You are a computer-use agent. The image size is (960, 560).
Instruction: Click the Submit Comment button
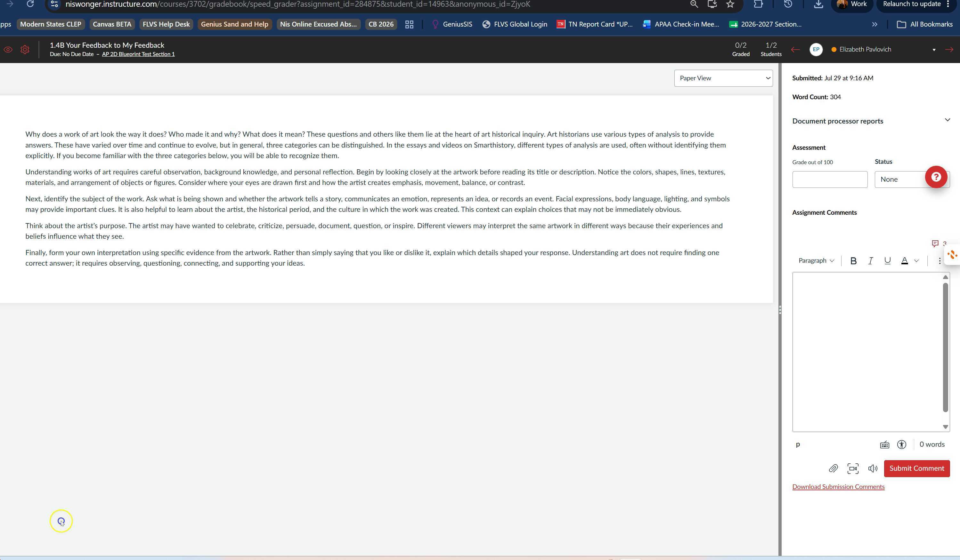pos(916,468)
